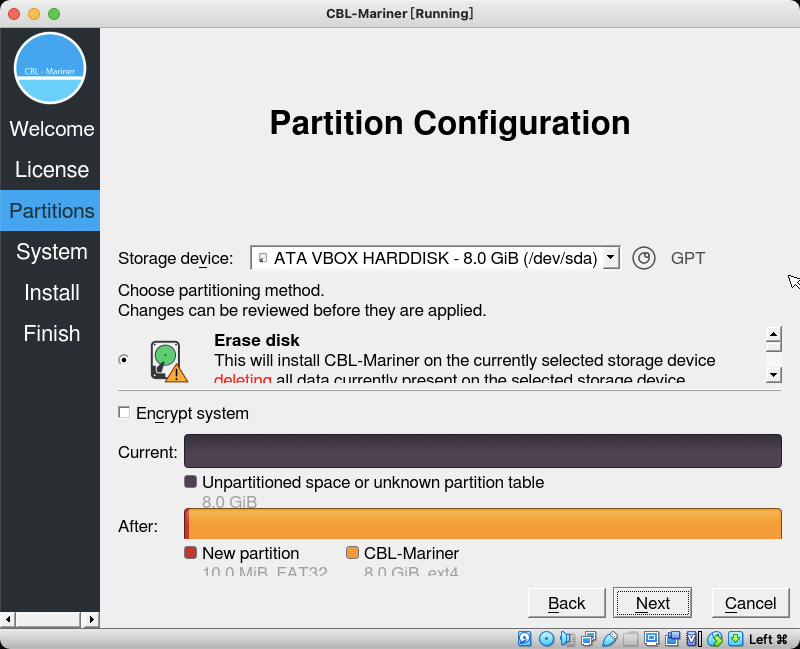Select the Partitions step in sidebar
Image resolution: width=800 pixels, height=649 pixels.
point(50,211)
